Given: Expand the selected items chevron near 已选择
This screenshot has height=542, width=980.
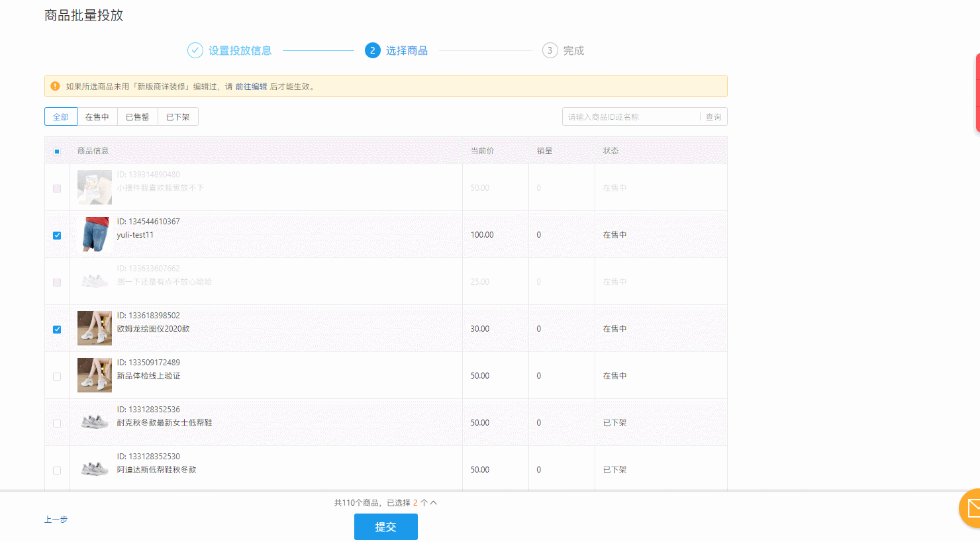Looking at the screenshot, I should (434, 503).
